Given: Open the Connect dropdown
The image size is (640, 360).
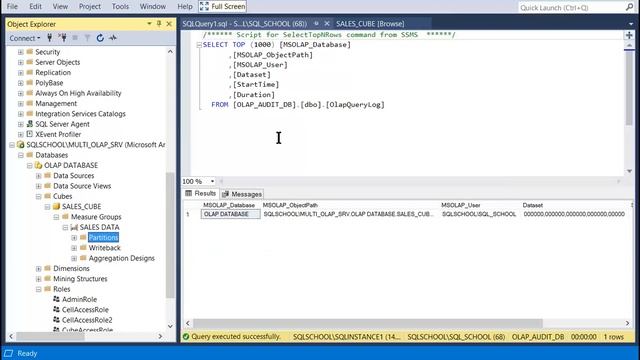Looking at the screenshot, I should 24,38.
